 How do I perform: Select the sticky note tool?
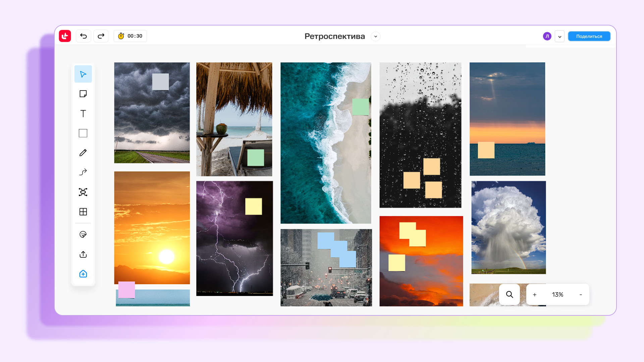pos(83,94)
